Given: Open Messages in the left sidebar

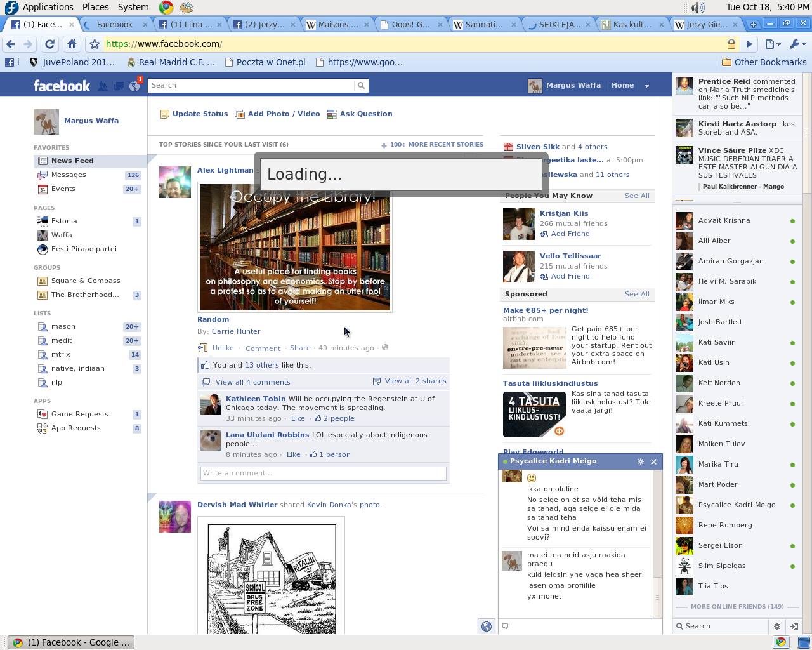Looking at the screenshot, I should coord(69,175).
